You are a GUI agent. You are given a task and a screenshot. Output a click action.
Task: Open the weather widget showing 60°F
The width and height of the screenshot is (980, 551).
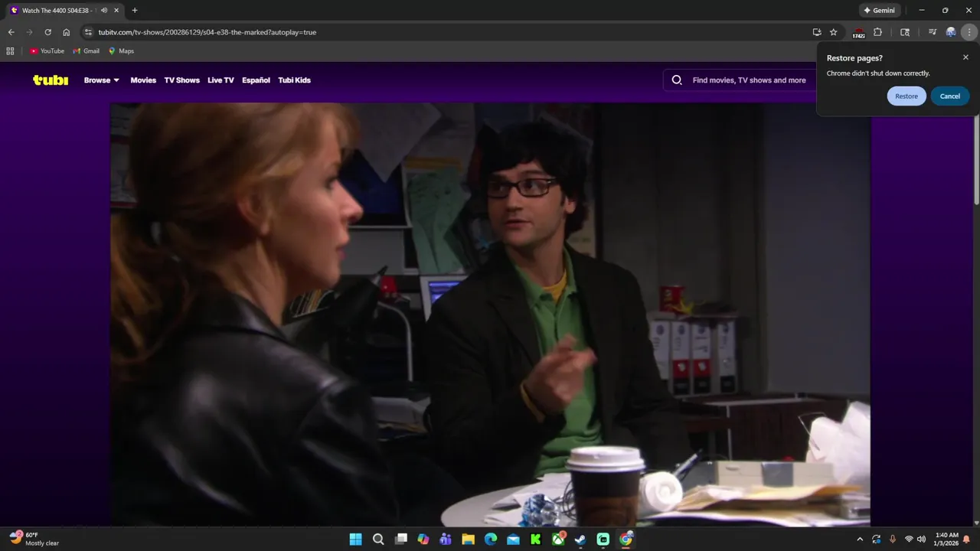tap(34, 540)
